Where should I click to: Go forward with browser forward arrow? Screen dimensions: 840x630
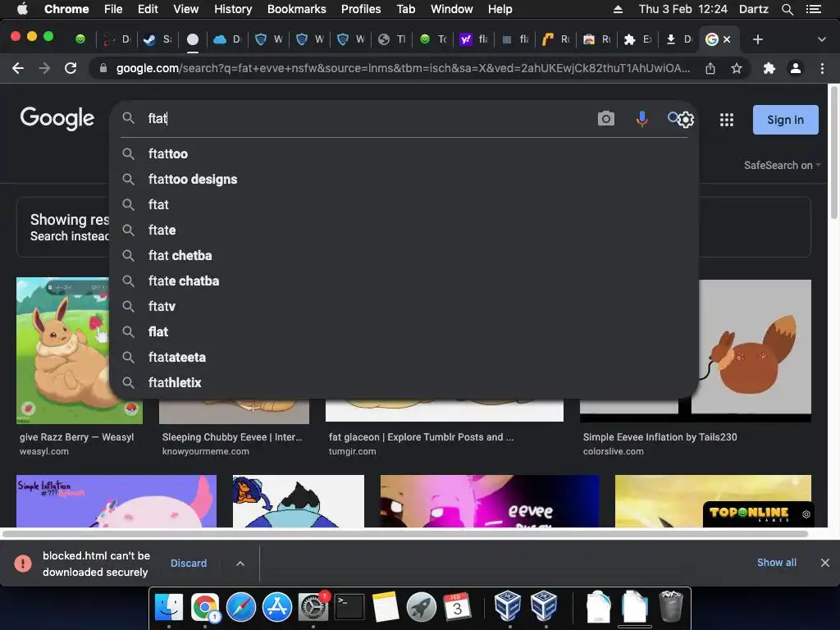(44, 68)
